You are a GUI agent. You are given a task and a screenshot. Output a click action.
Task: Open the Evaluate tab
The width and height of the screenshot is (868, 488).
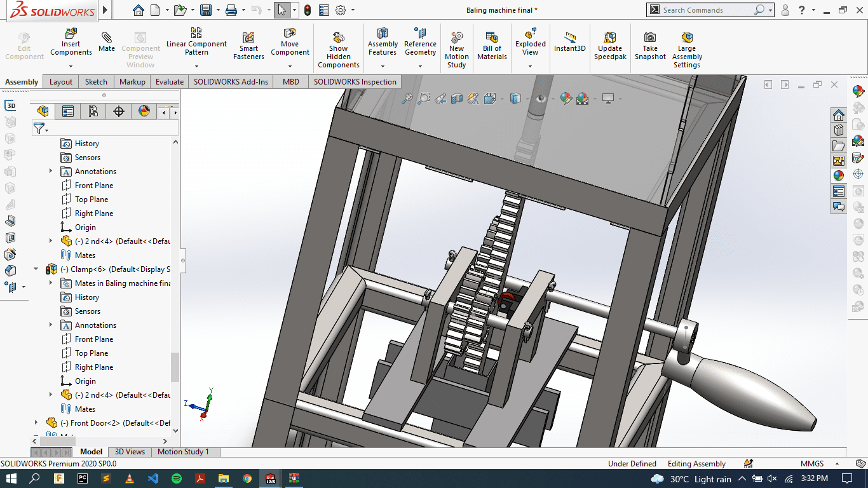pos(170,82)
